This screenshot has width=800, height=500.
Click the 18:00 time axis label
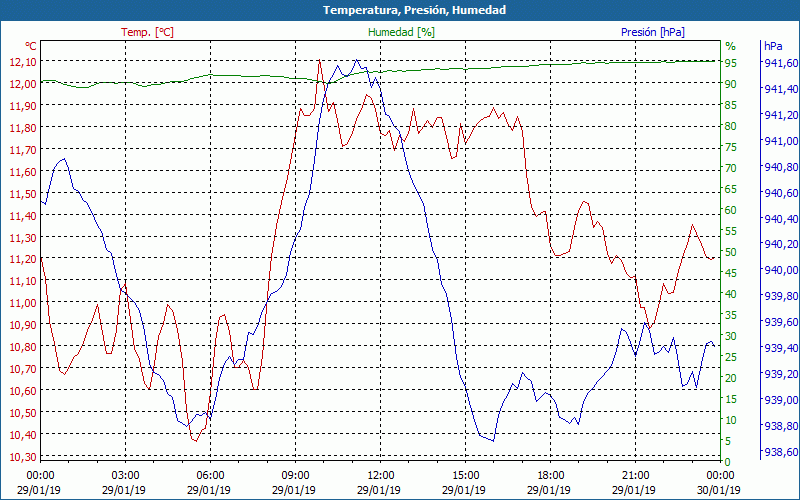point(549,476)
